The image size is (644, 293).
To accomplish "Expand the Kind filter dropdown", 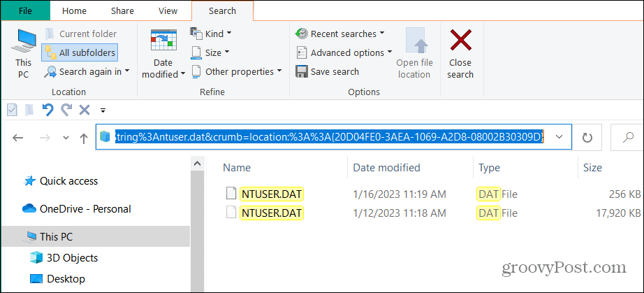I will (211, 34).
